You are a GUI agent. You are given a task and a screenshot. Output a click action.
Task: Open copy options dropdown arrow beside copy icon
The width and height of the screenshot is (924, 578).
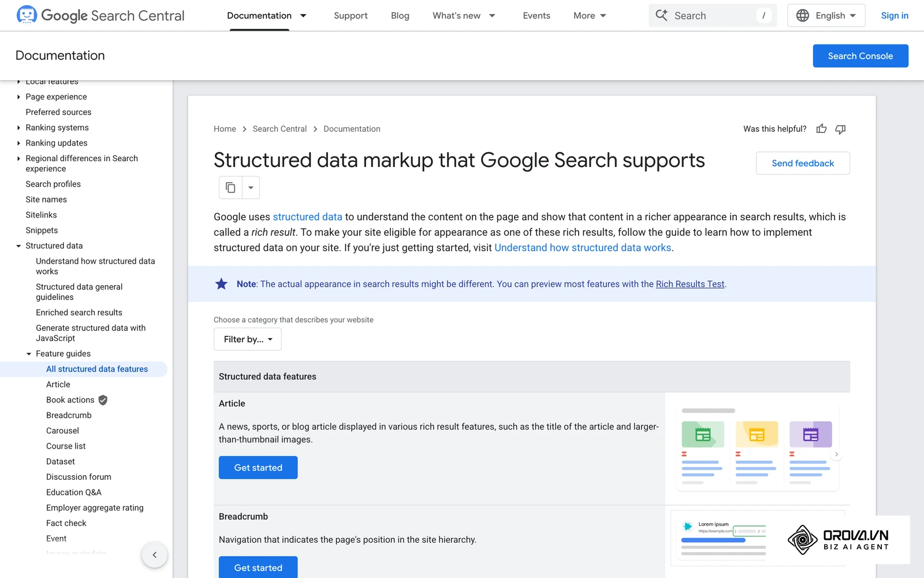coord(251,187)
